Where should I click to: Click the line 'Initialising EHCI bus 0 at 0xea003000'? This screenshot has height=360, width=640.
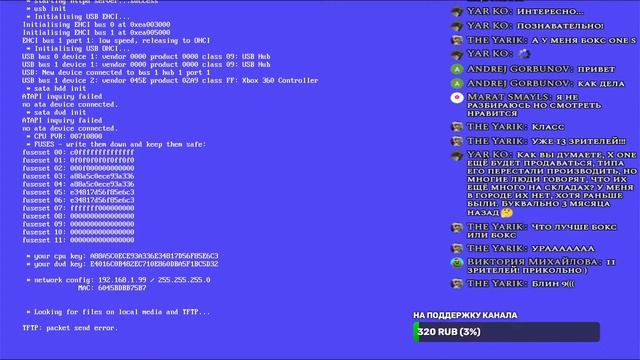click(96, 24)
